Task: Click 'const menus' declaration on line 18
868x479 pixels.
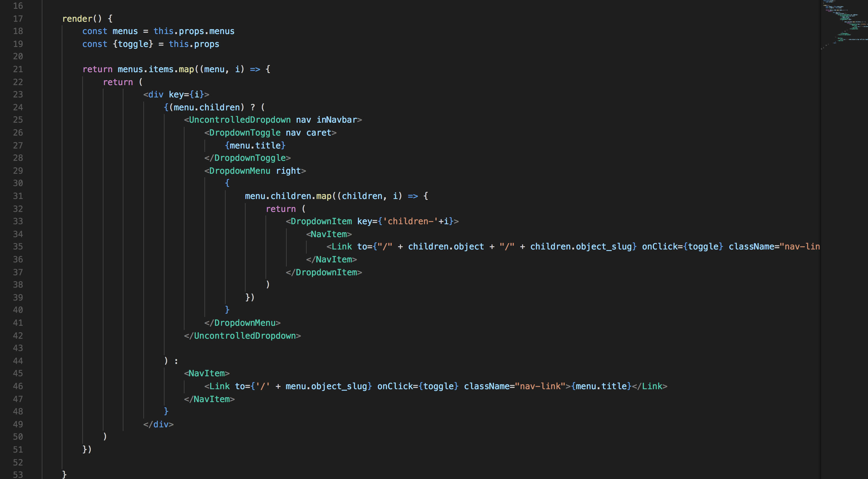Action: pos(110,31)
